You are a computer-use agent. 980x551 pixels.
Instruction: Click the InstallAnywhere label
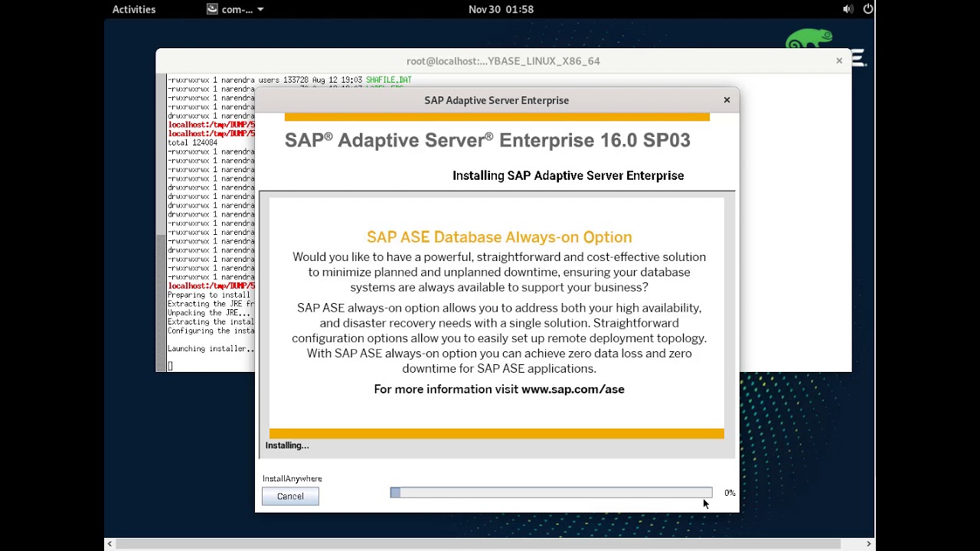tap(292, 478)
